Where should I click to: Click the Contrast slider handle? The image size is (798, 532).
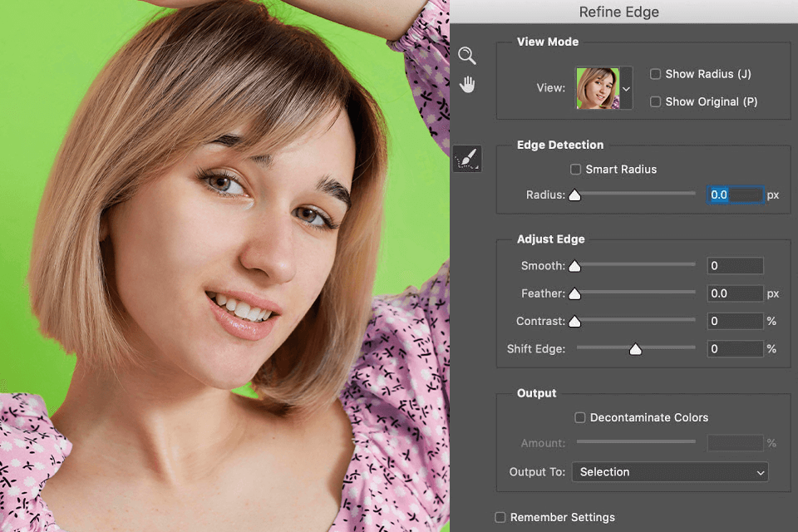pos(574,321)
